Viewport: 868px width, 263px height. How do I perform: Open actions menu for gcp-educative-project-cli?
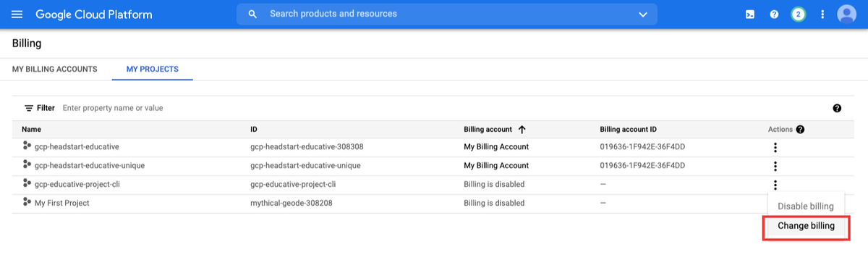coord(775,185)
